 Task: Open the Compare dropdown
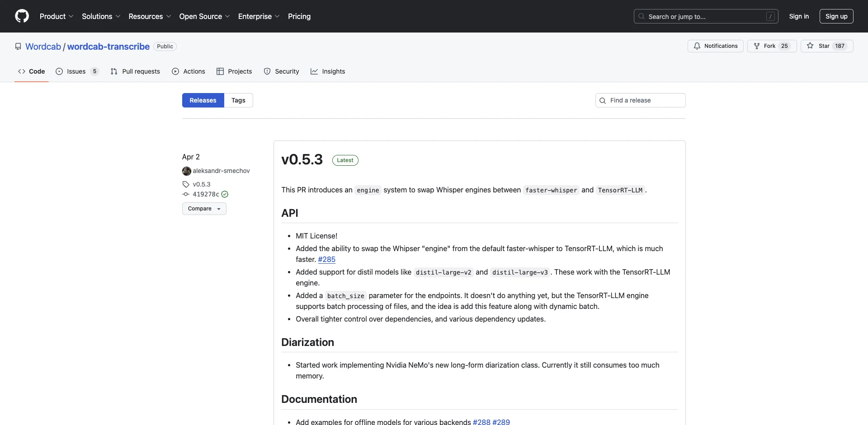pos(204,209)
